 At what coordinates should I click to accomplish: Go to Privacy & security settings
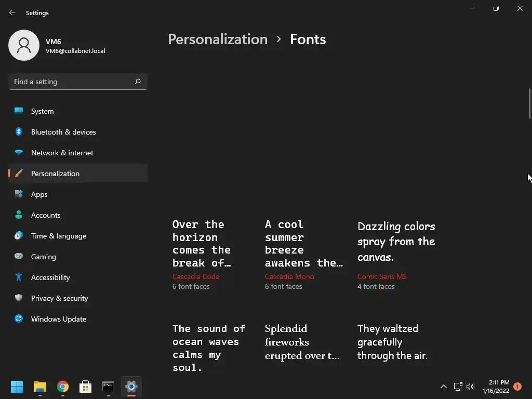coord(78,298)
